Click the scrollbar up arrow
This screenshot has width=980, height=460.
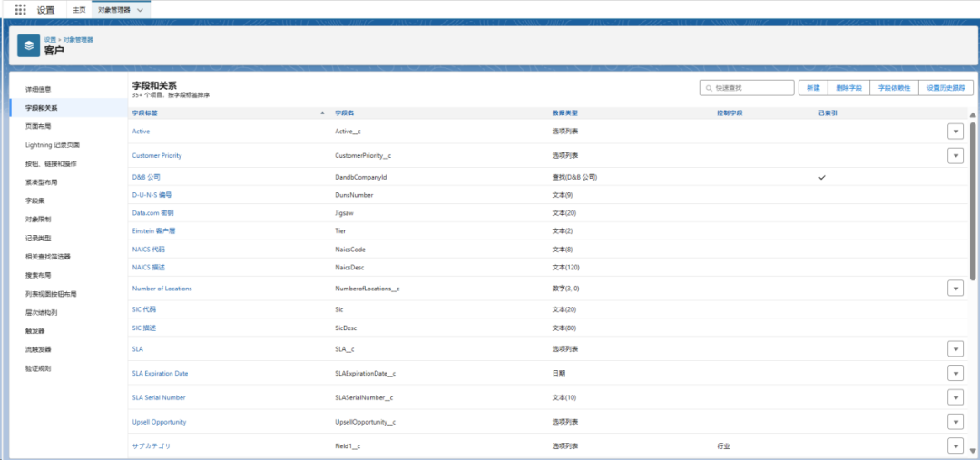pos(972,114)
